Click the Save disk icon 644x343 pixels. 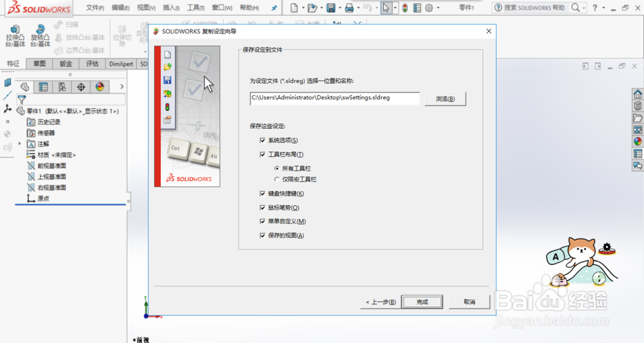330,8
